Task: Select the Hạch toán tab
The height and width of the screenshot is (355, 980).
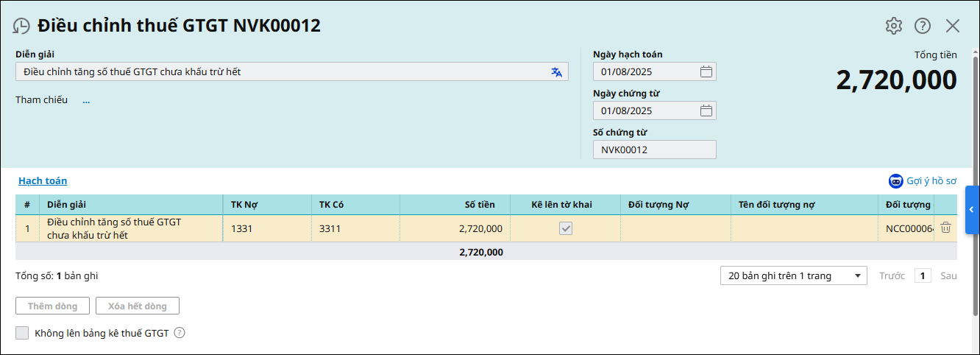Action: point(43,181)
